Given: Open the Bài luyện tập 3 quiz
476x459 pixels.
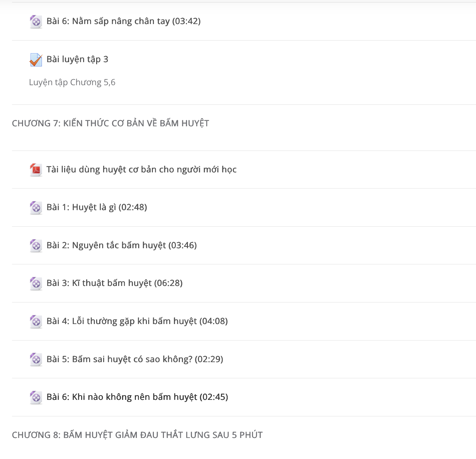Looking at the screenshot, I should pos(77,59).
